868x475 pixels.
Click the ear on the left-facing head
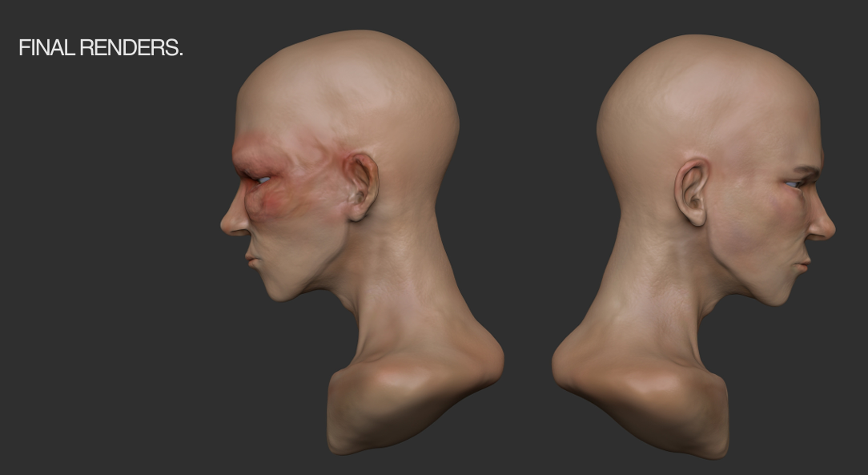pos(361,186)
